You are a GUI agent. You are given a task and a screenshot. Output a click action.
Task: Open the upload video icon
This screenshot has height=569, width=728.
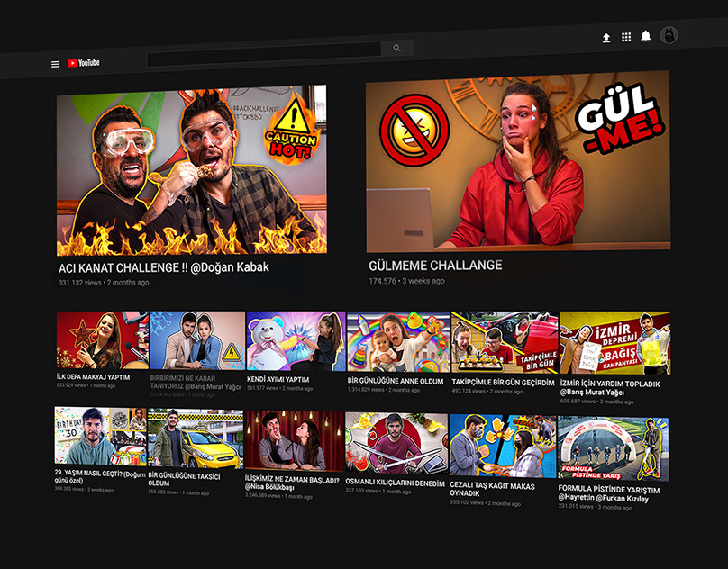606,38
